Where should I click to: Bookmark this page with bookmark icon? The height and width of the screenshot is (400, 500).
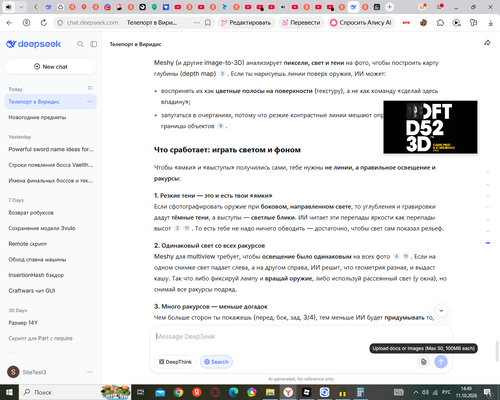(208, 23)
